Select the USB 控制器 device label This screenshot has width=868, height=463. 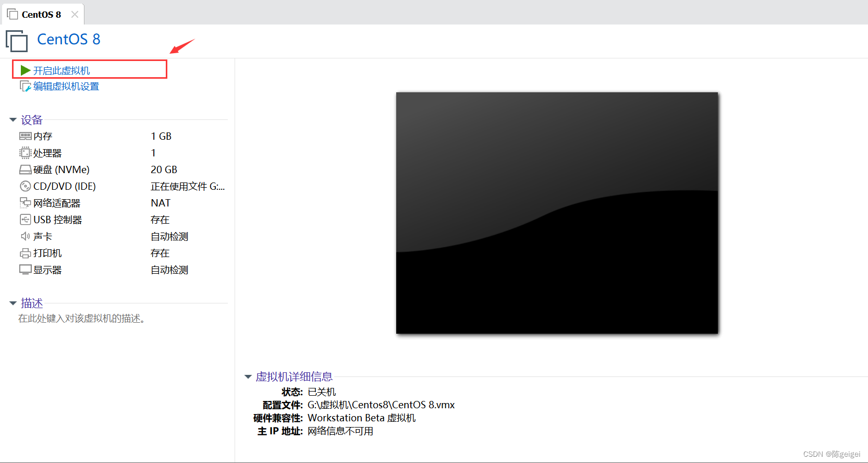point(58,220)
